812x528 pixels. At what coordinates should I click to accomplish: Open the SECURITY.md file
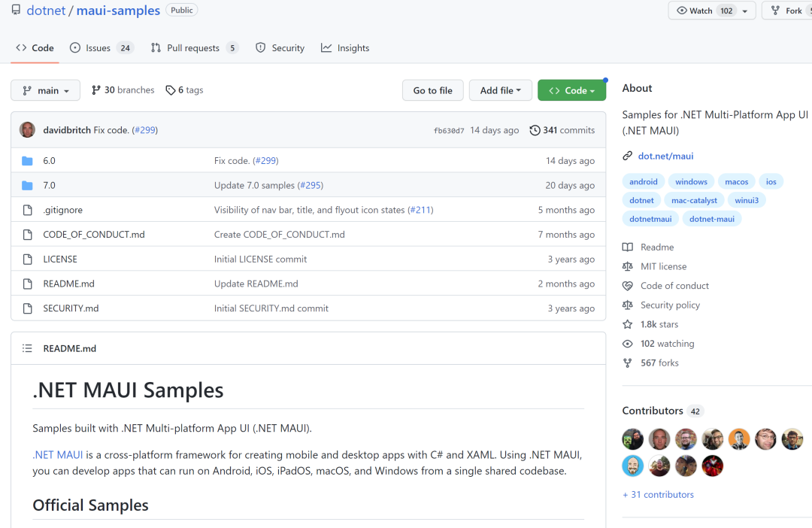pyautogui.click(x=71, y=308)
